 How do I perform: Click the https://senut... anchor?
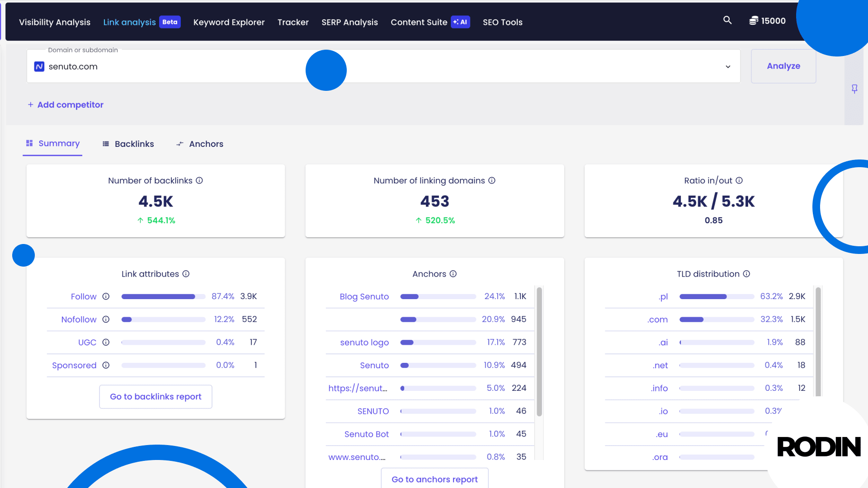(358, 388)
